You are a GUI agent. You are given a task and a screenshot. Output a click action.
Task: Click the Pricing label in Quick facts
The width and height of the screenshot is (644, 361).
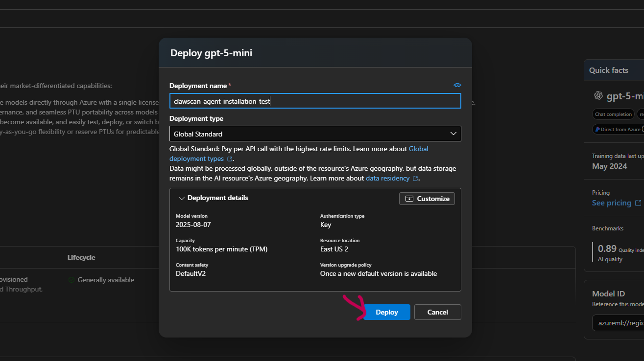[x=601, y=192]
